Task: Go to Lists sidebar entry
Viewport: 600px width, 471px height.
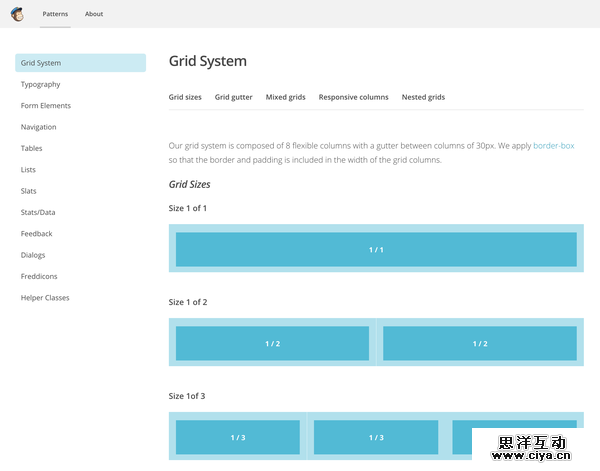Action: point(28,170)
